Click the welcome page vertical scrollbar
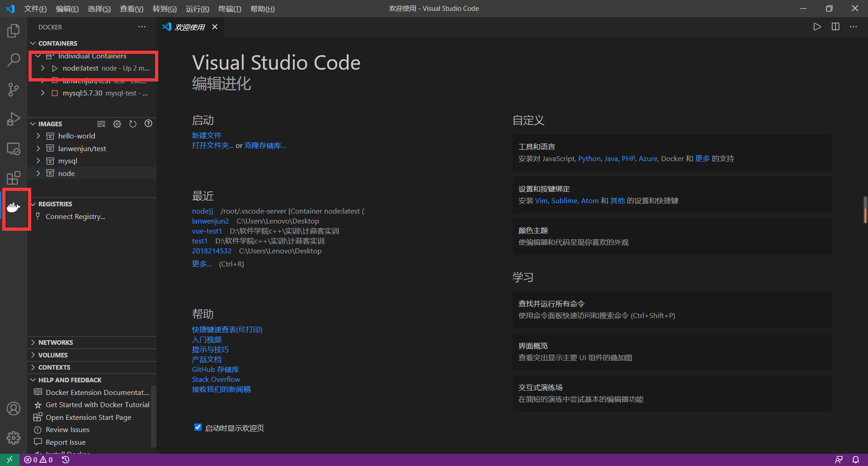Viewport: 868px width, 466px height. pyautogui.click(x=865, y=209)
